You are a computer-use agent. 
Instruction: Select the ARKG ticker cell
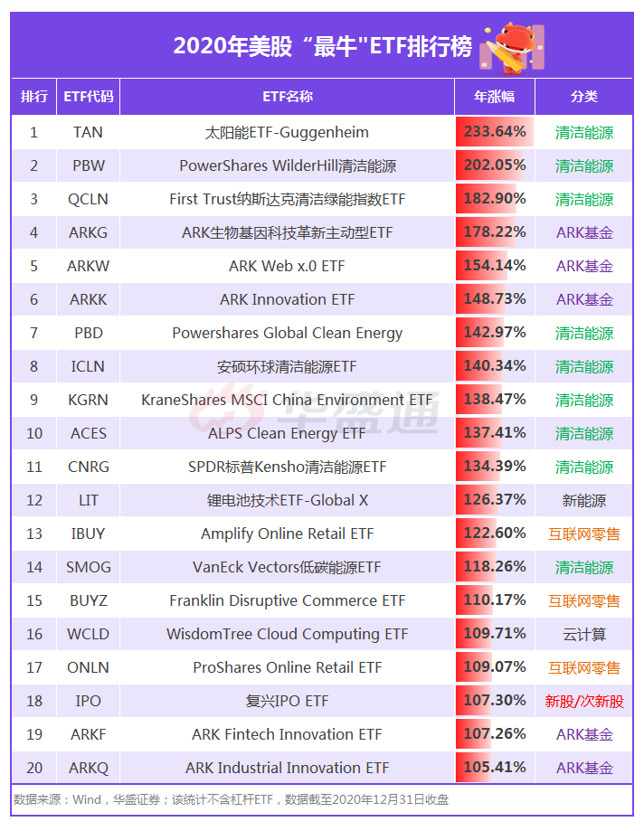(88, 232)
